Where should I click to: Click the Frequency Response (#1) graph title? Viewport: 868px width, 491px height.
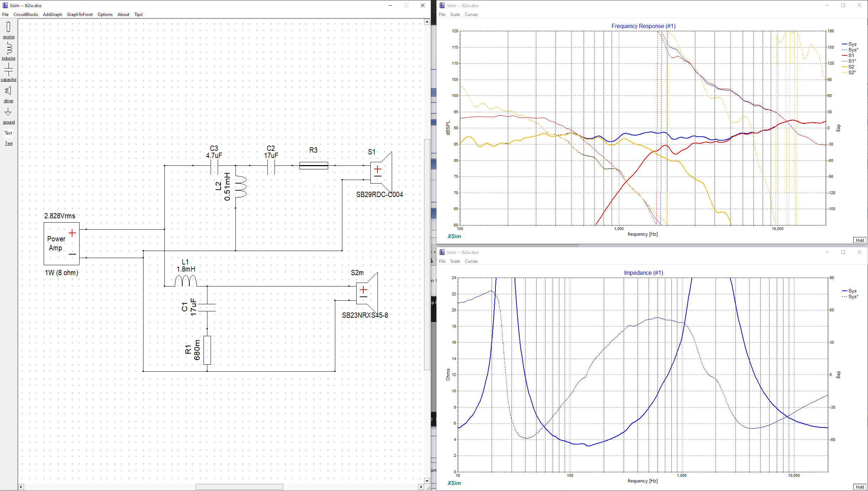point(643,26)
